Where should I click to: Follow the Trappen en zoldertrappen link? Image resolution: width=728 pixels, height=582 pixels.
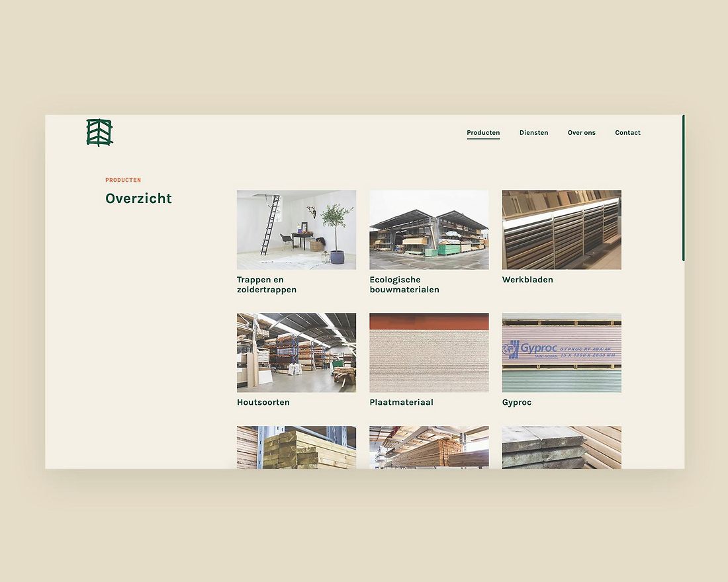267,284
